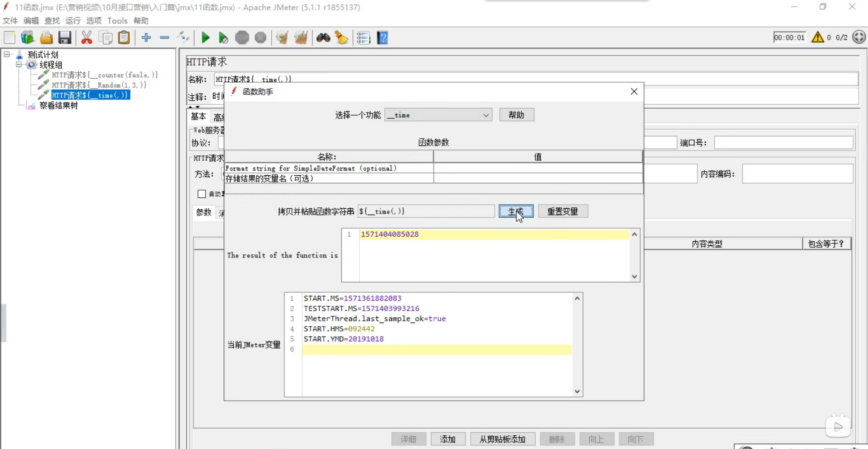Click the Copy icon in toolbar

click(105, 37)
